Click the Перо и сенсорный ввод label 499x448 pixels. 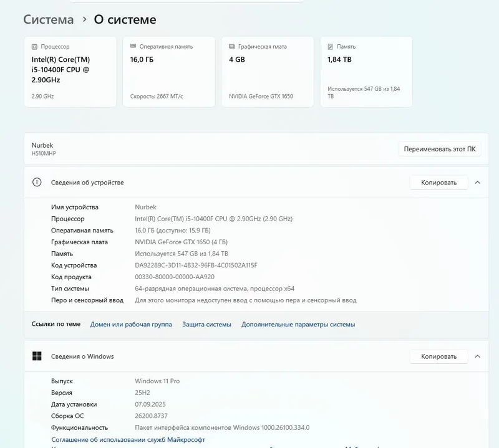point(87,300)
